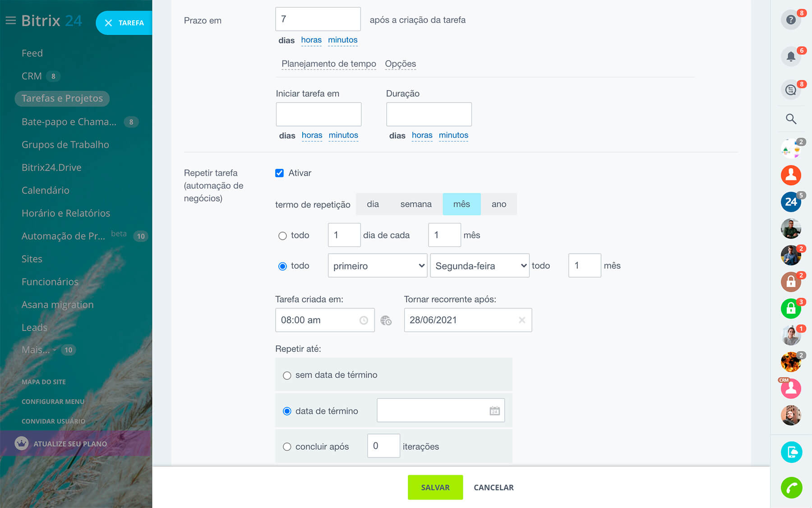Viewport: 812px width, 508px height.
Task: Click the CANCELAR button
Action: pyautogui.click(x=494, y=487)
